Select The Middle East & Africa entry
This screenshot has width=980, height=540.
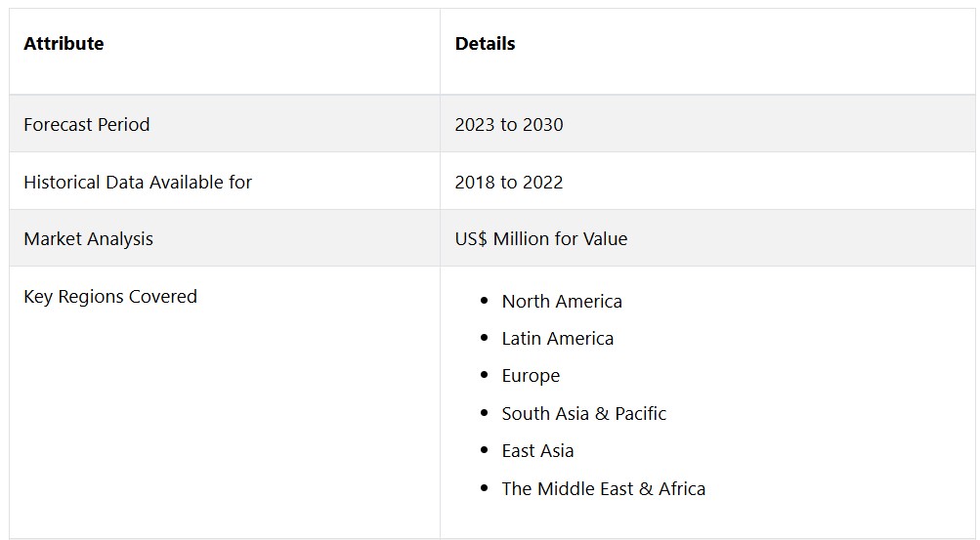click(603, 489)
